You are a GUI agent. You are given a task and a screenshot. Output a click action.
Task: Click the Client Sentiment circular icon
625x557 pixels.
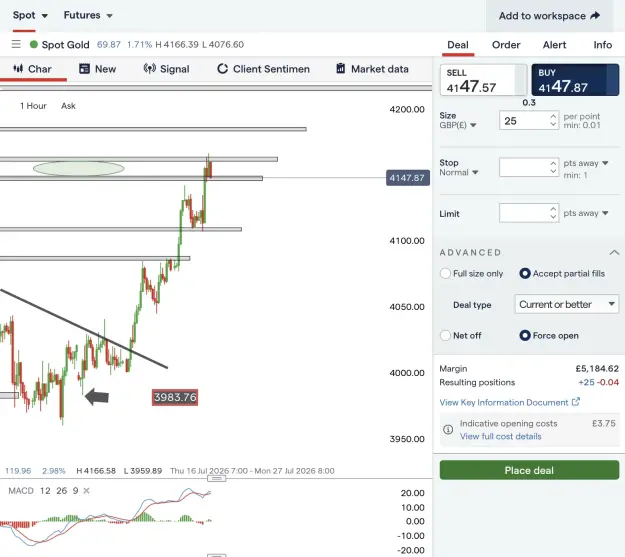click(222, 69)
